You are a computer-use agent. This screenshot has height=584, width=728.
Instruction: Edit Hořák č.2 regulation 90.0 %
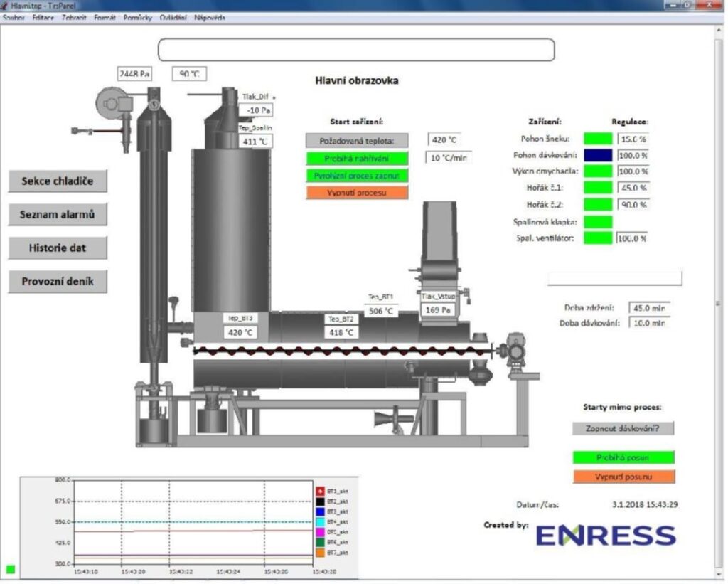[x=633, y=204]
